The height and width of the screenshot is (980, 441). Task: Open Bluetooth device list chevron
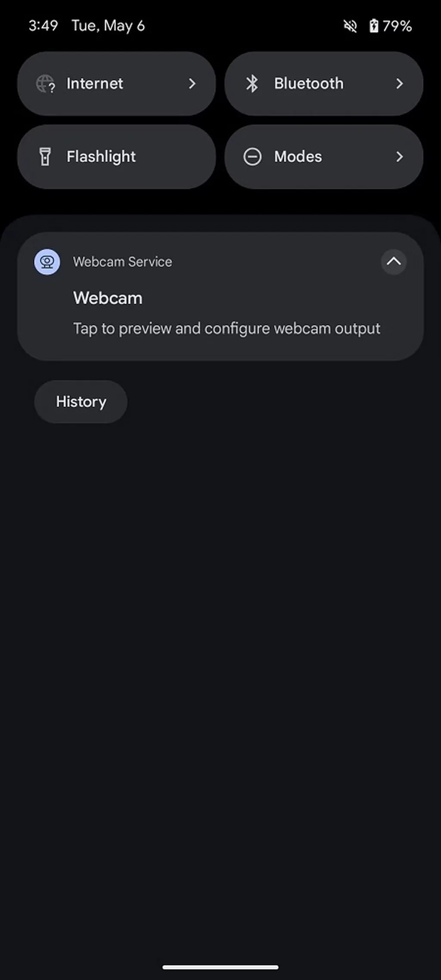pyautogui.click(x=400, y=84)
